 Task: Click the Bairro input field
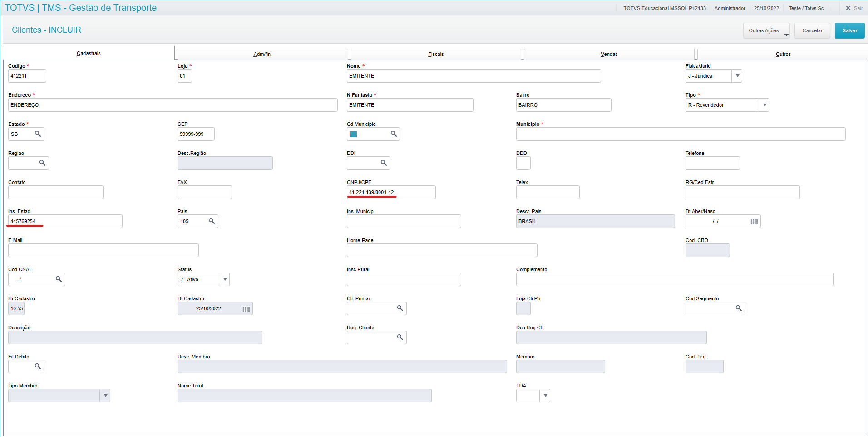point(563,105)
